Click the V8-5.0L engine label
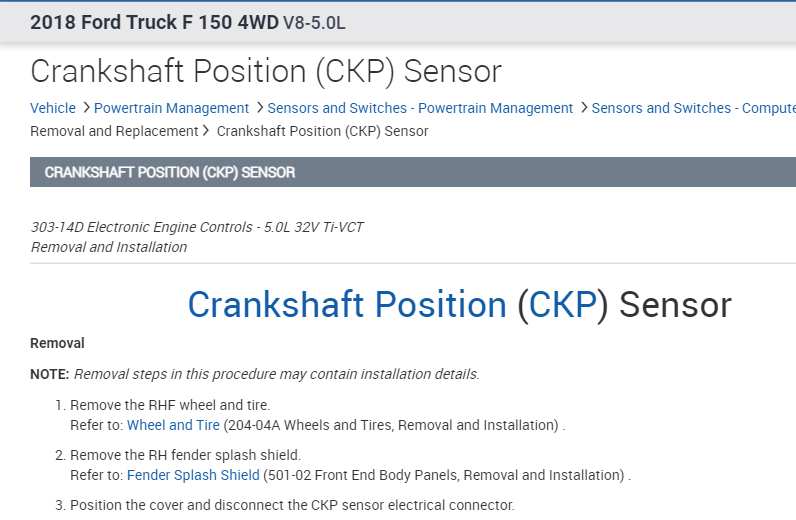Image resolution: width=796 pixels, height=520 pixels. 314,23
